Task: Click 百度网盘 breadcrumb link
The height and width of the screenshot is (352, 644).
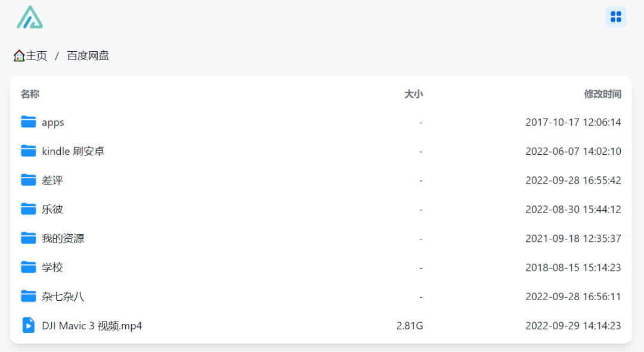Action: pyautogui.click(x=88, y=56)
